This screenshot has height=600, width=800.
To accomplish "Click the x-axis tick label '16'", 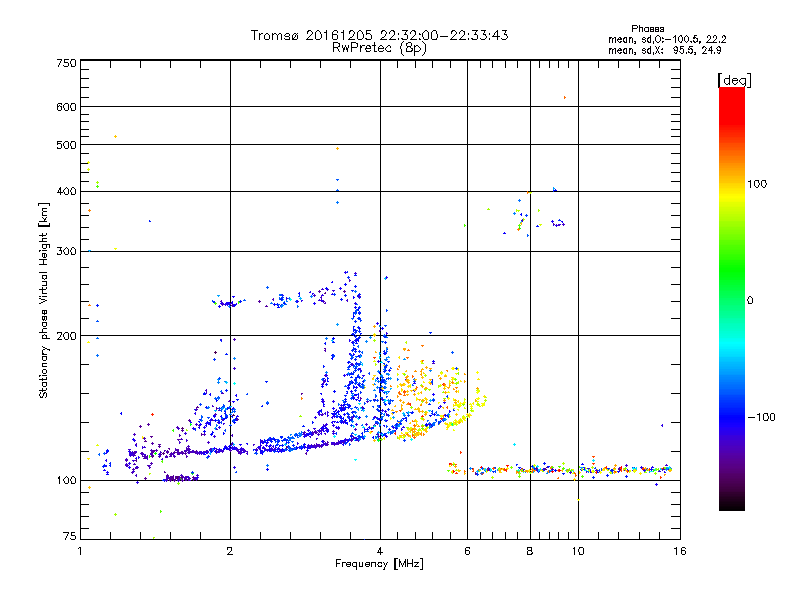I will pos(680,551).
